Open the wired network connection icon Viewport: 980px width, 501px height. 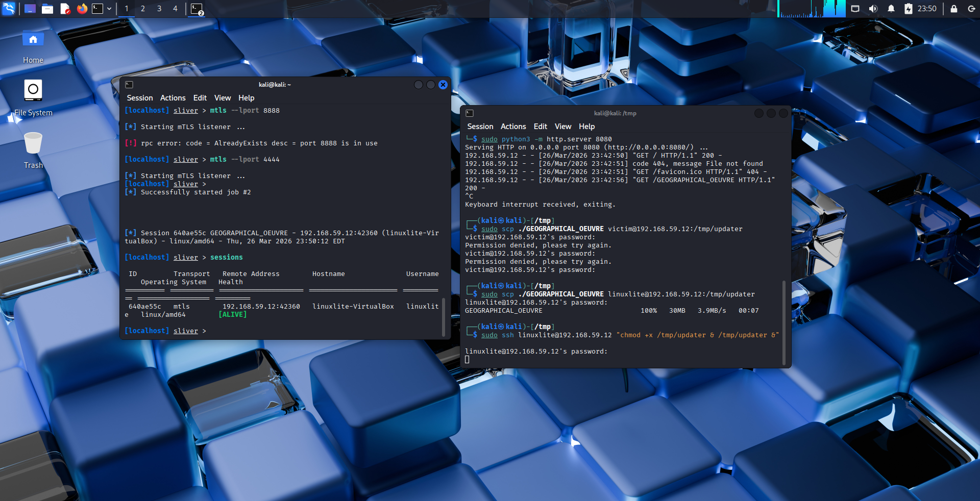click(855, 9)
